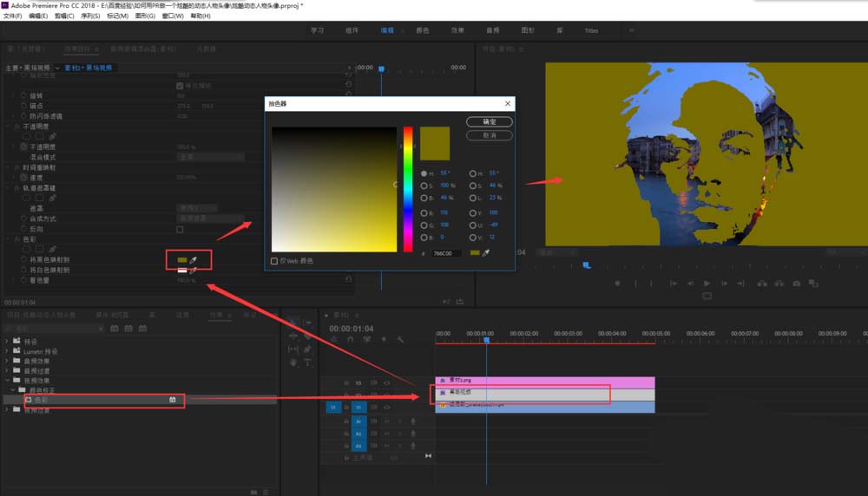The height and width of the screenshot is (496, 868).
Task: Click the camera export frame icon
Action: (796, 283)
